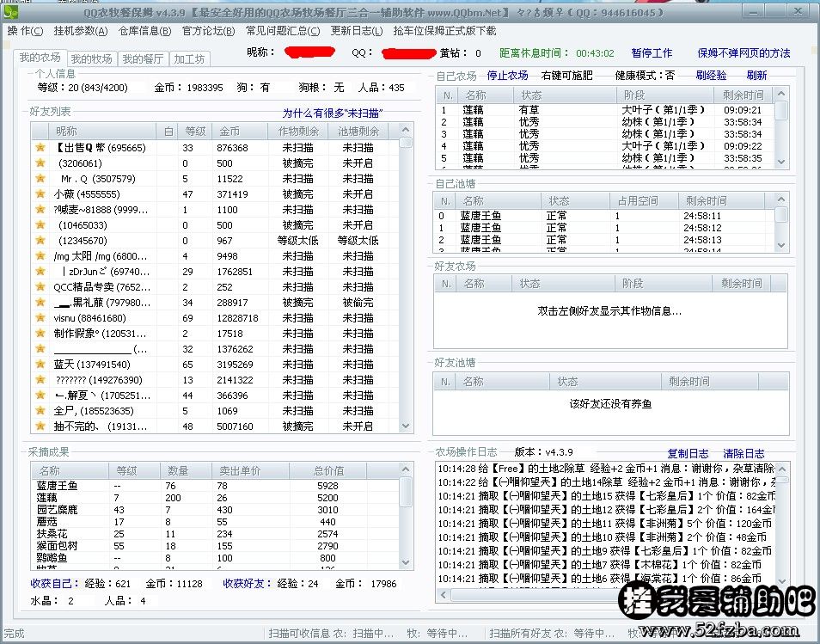Click the 池塘剩余 column header

click(358, 131)
